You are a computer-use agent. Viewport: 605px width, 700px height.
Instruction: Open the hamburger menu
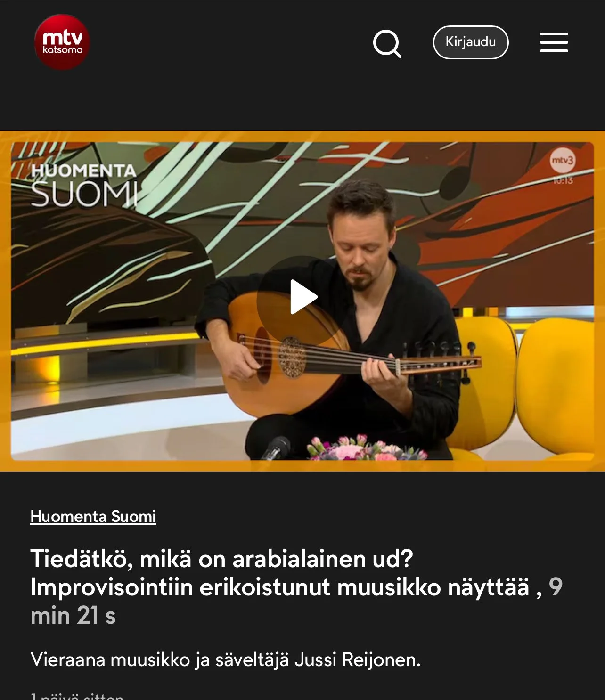point(554,42)
